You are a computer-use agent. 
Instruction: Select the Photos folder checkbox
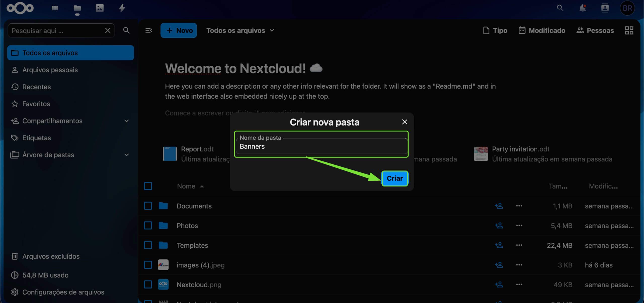click(148, 225)
